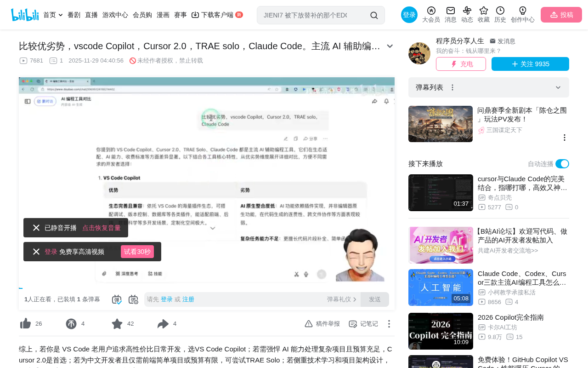This screenshot has width=588, height=368.
Task: Click 发消息 to message the uploader
Action: click(503, 41)
